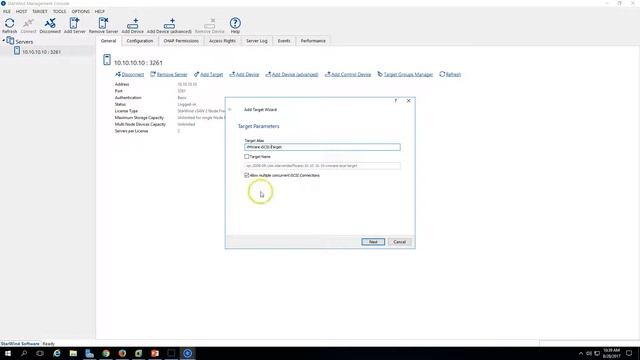Open File Explorer from taskbar
Viewport: 640px width, 360px height.
73,353
